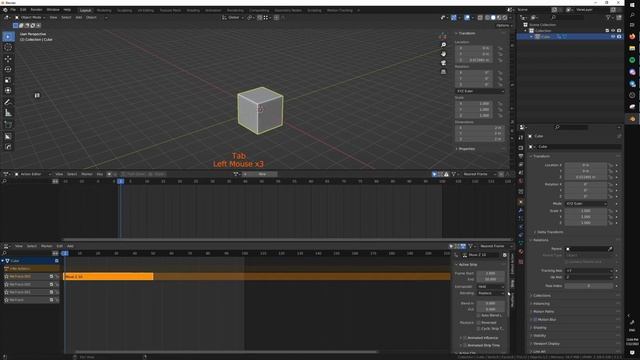
Task: Expand the Motion Paths panel
Action: pos(543,311)
